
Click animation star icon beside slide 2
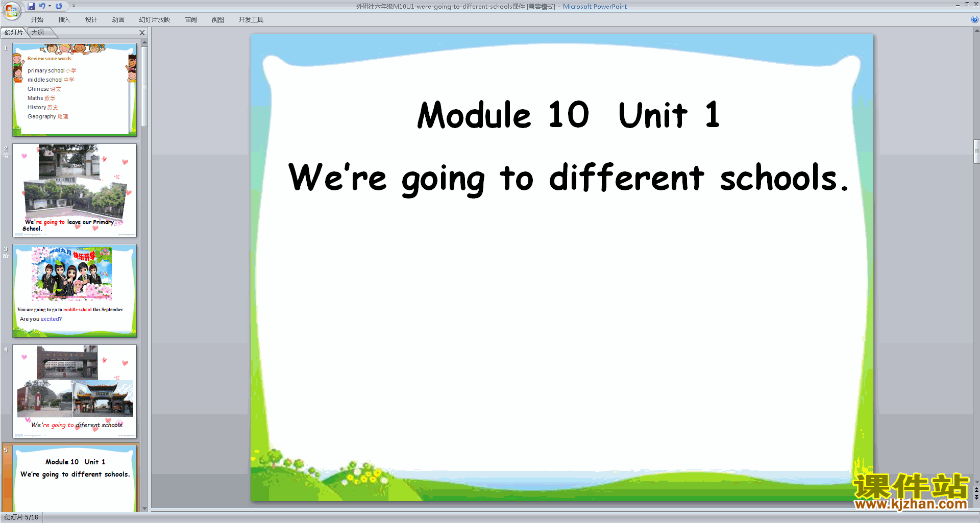[6, 155]
